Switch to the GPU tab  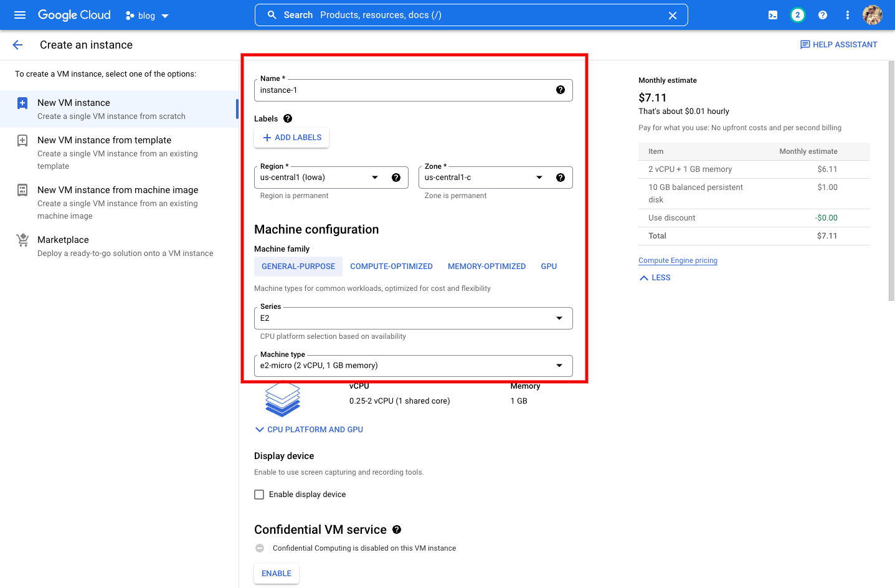(x=549, y=267)
